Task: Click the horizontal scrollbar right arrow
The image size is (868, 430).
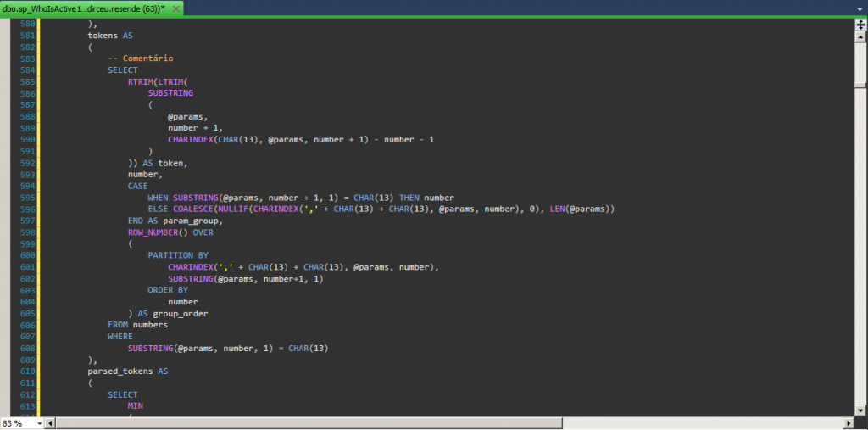Action: click(x=849, y=422)
